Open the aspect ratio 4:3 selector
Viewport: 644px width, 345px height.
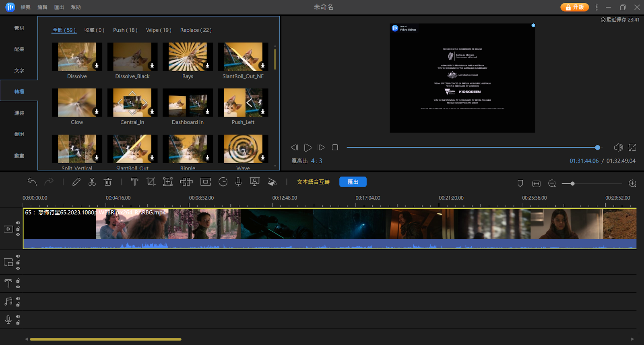coord(316,161)
